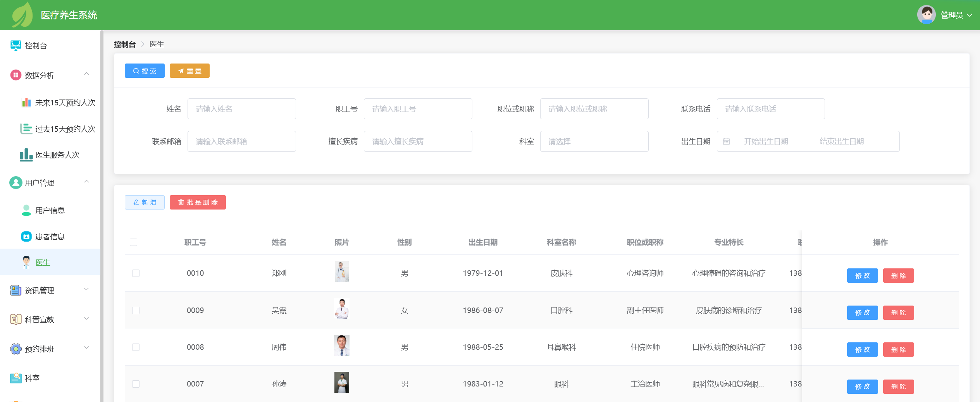980x402 pixels.
Task: Click the trash icon on 批量删除 button
Action: pos(181,202)
